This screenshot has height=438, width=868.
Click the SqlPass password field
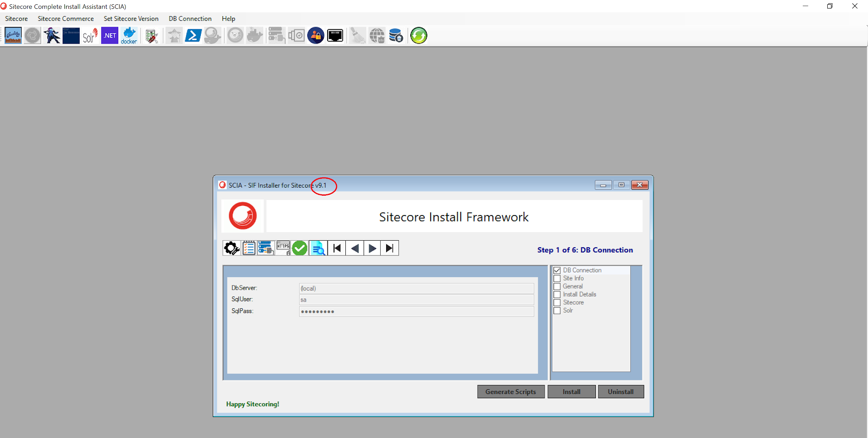[416, 311]
